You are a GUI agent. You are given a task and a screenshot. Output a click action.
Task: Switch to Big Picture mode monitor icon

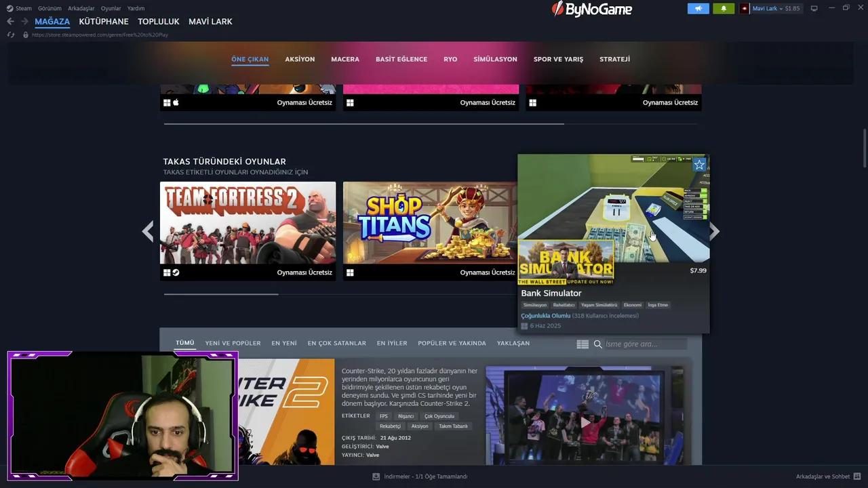pos(814,8)
